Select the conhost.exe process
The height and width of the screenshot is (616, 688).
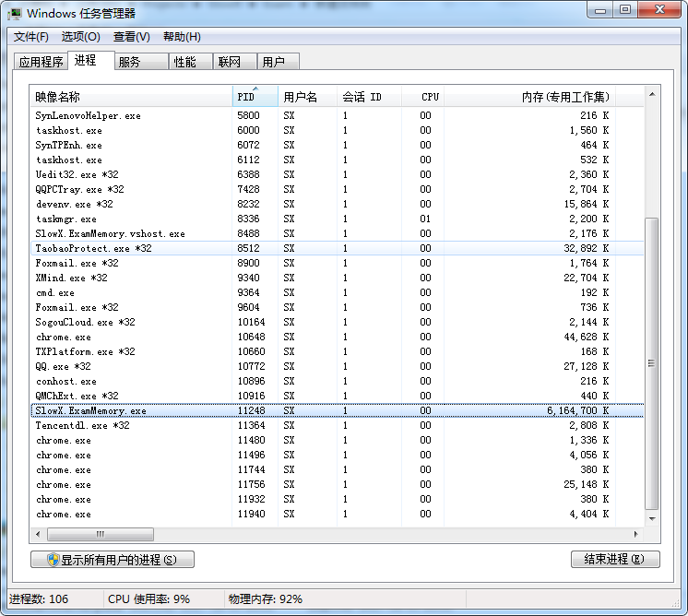[337, 381]
